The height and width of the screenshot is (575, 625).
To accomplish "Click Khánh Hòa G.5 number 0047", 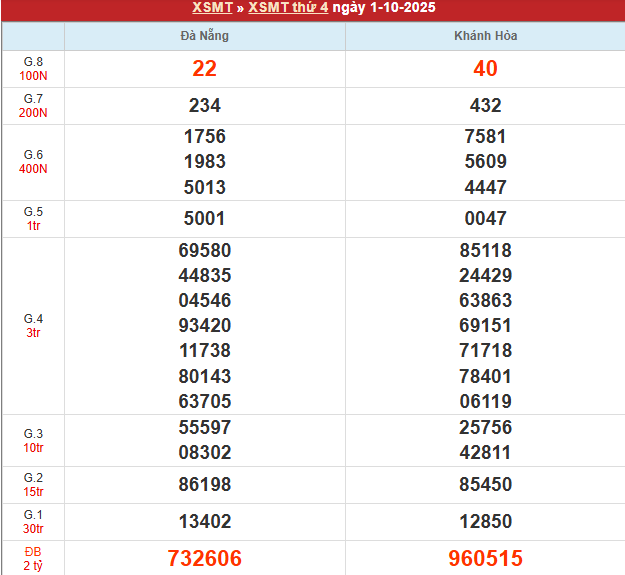I will [485, 218].
